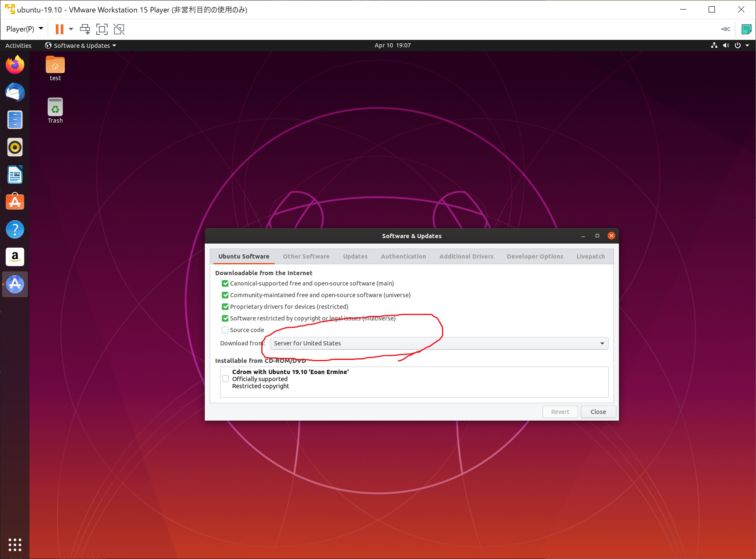Uncheck Community-maintained software (universe)
Image resolution: width=756 pixels, height=559 pixels.
coord(225,295)
